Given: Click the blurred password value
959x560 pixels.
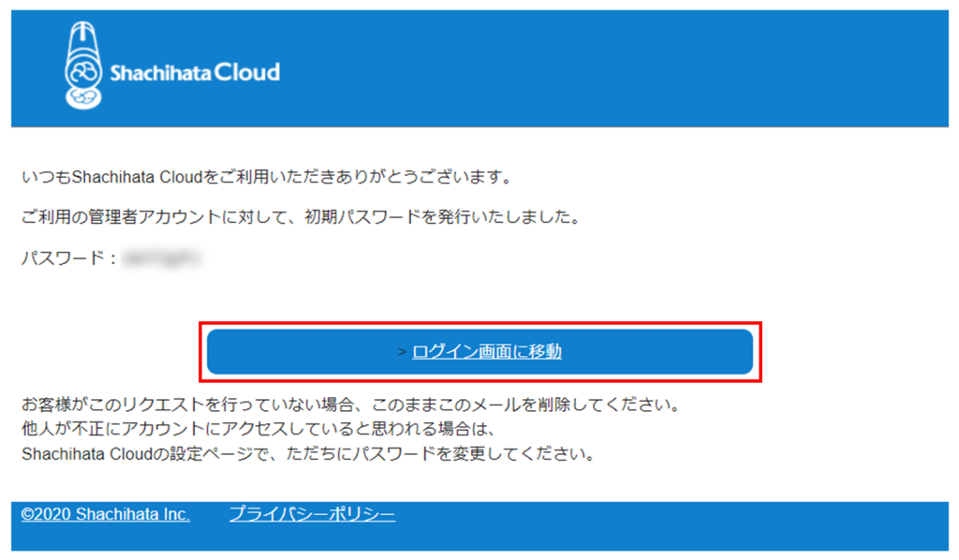Looking at the screenshot, I should tap(161, 258).
